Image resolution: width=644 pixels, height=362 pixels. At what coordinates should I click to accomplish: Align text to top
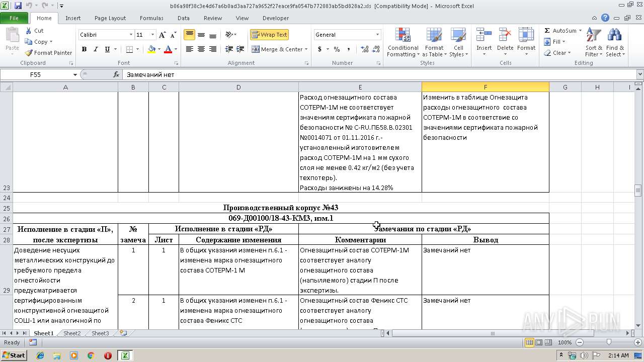pos(190,35)
